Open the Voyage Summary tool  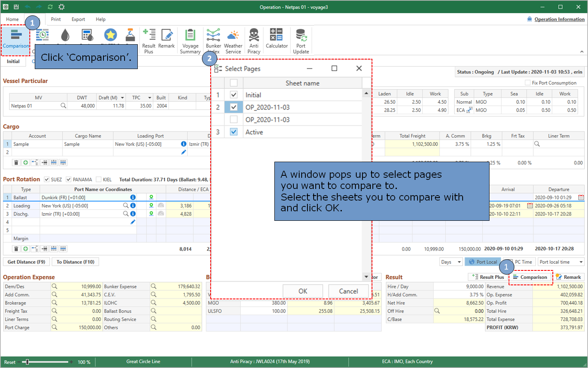[x=190, y=41]
